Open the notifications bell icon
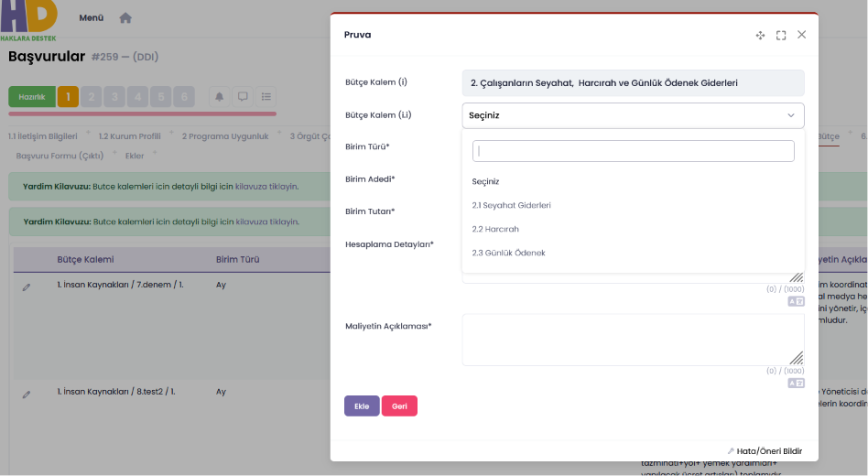 [219, 97]
